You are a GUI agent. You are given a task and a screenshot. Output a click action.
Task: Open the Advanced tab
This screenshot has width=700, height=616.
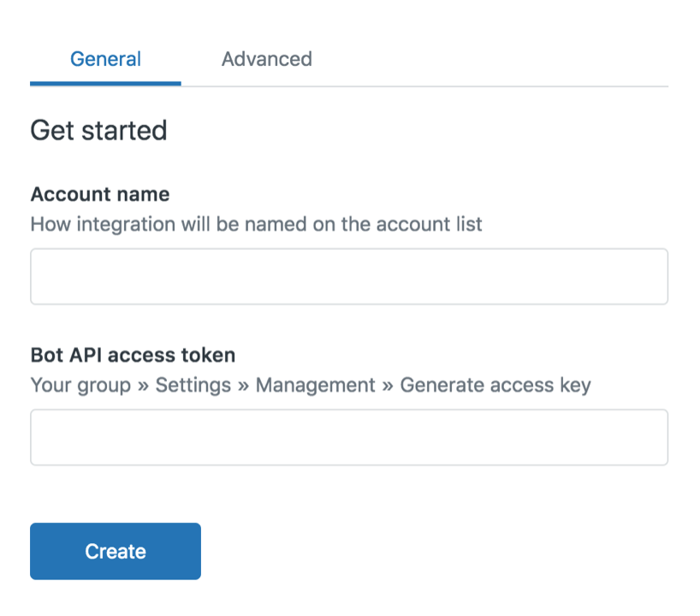266,59
